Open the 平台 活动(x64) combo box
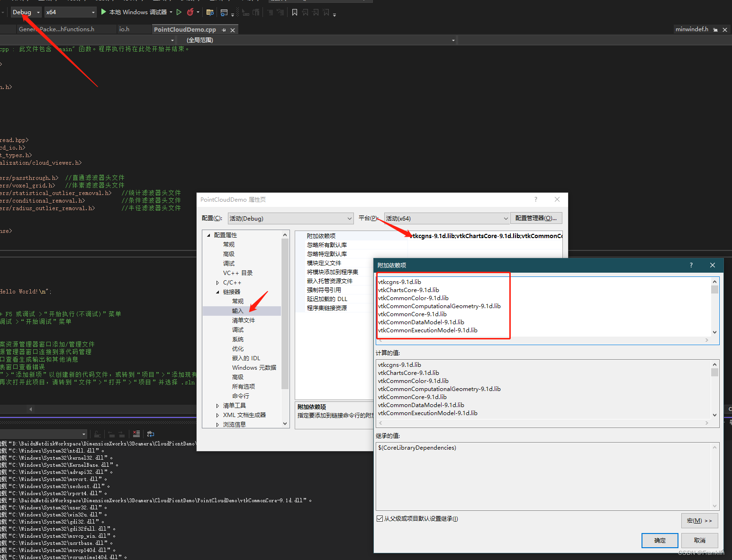Image resolution: width=732 pixels, height=560 pixels. pos(446,218)
